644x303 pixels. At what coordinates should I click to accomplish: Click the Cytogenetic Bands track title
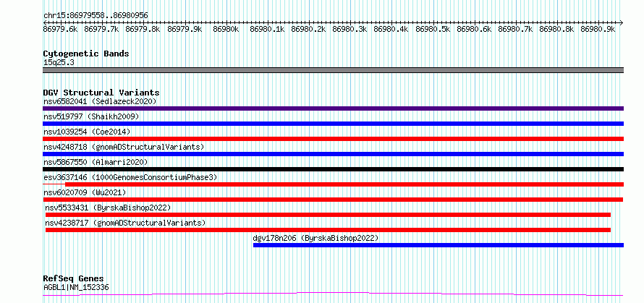(x=86, y=54)
